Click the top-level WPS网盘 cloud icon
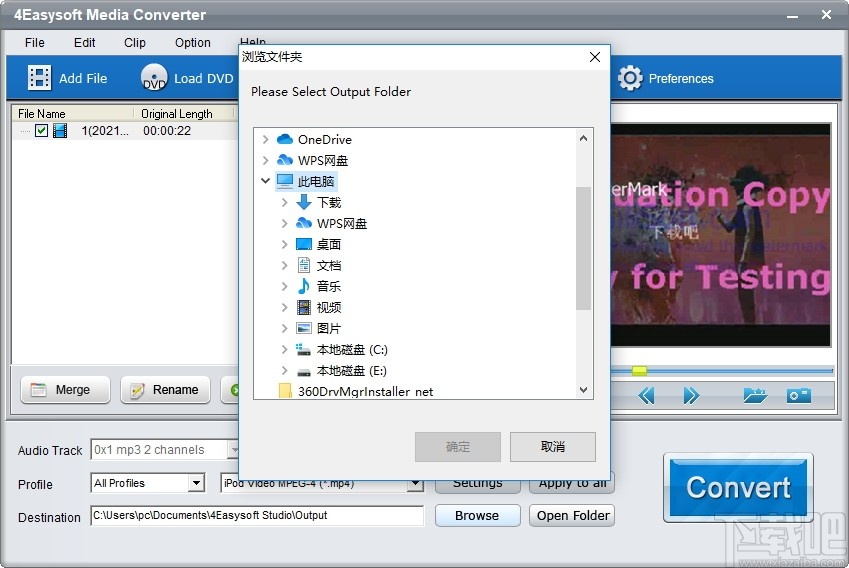Viewport: 849px width, 568px height. point(285,160)
